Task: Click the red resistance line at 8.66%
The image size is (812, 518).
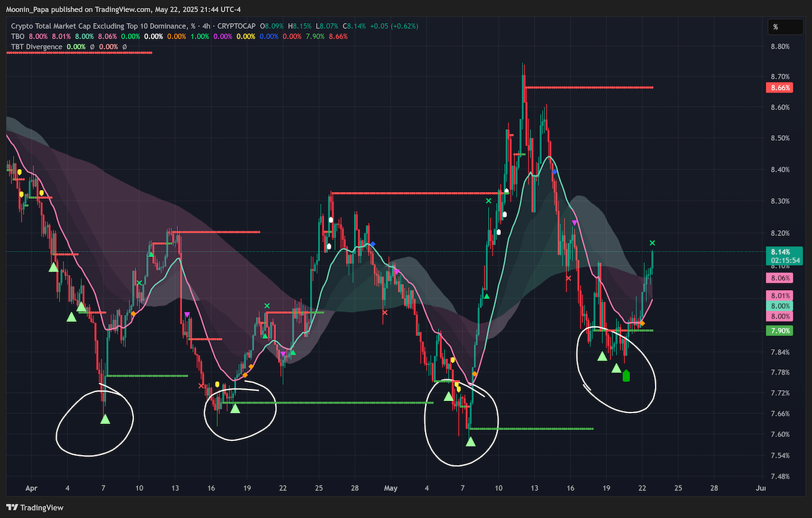Action: (589, 87)
